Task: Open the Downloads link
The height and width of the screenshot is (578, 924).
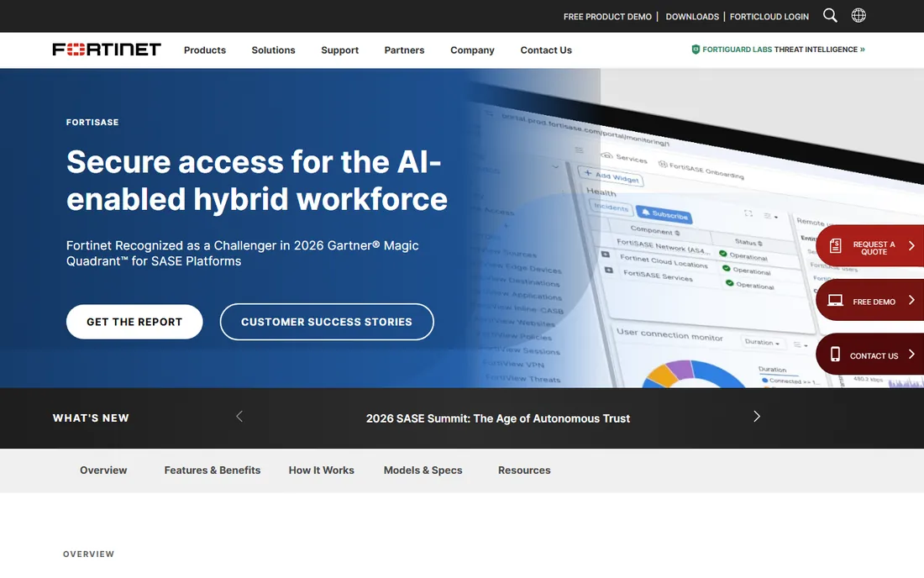Action: click(692, 17)
